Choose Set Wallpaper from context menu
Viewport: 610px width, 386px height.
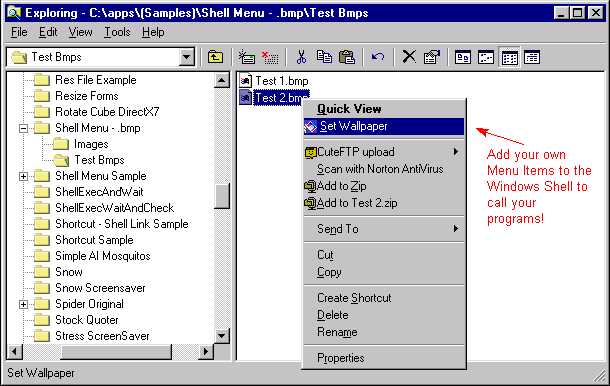coord(384,126)
